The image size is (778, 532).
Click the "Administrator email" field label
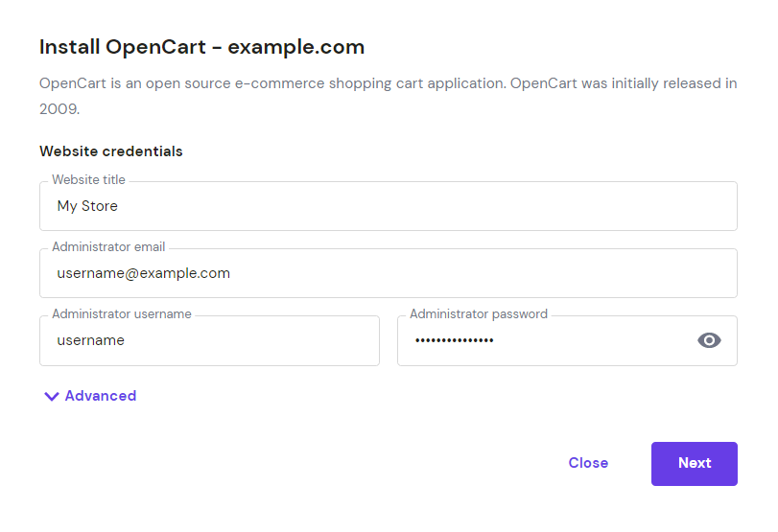pos(108,247)
